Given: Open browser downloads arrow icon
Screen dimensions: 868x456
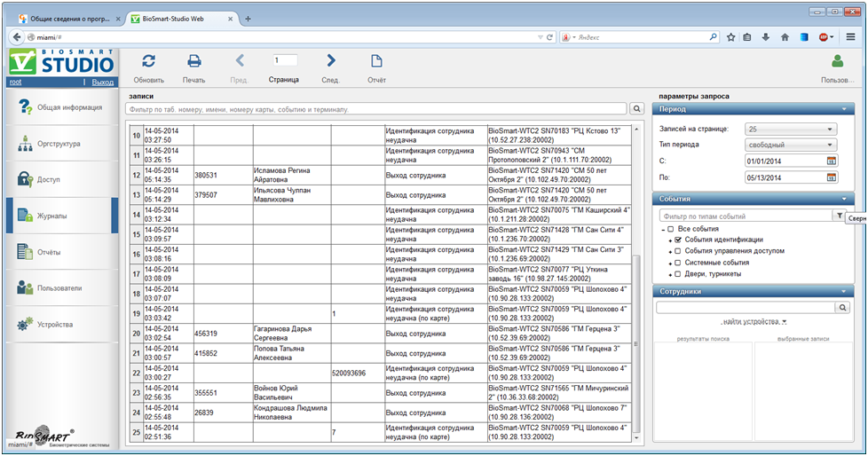Looking at the screenshot, I should (x=766, y=37).
